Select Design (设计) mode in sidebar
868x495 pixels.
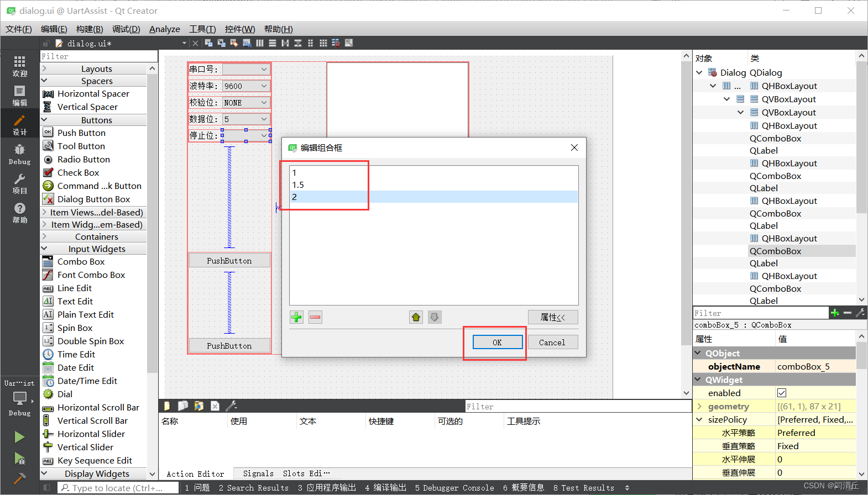pyautogui.click(x=19, y=125)
